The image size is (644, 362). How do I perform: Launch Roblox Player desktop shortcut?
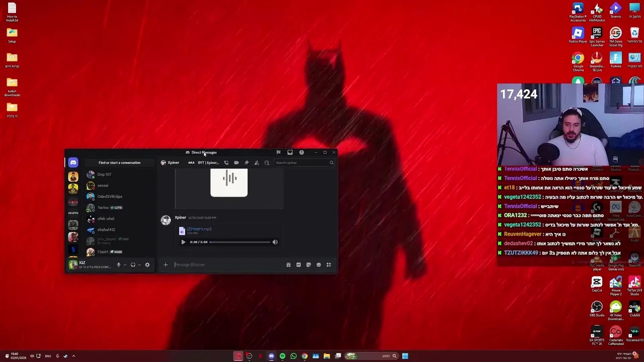tap(578, 36)
